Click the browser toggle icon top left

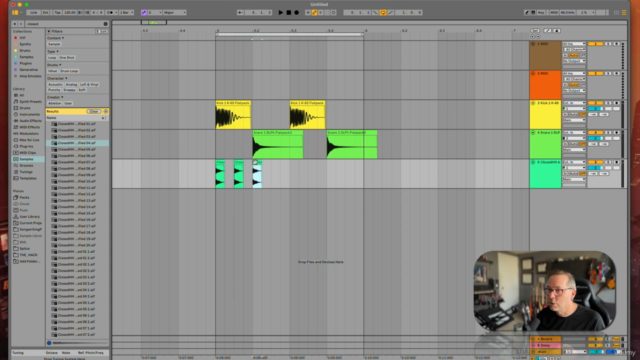point(15,13)
